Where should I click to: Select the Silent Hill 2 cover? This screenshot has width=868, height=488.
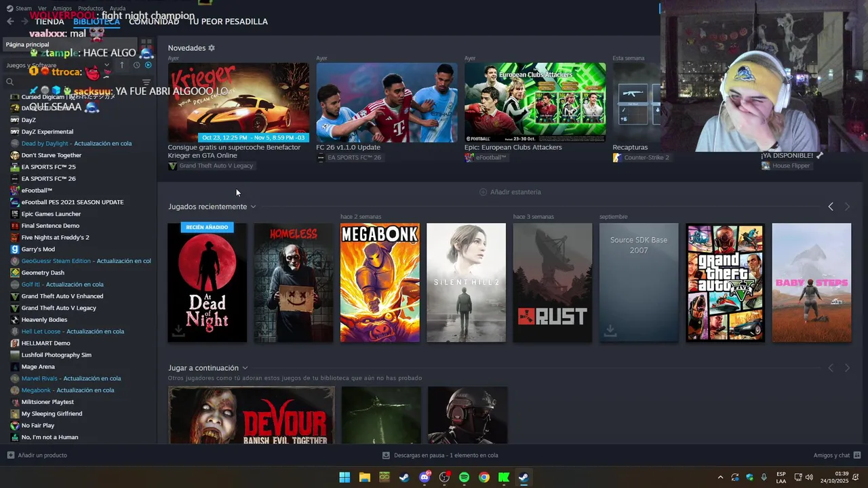pyautogui.click(x=466, y=283)
